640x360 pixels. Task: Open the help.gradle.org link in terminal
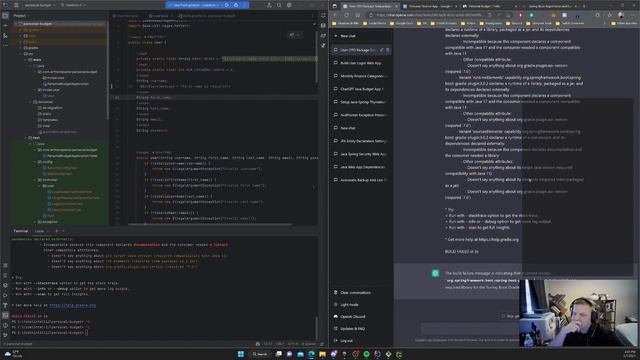73,305
